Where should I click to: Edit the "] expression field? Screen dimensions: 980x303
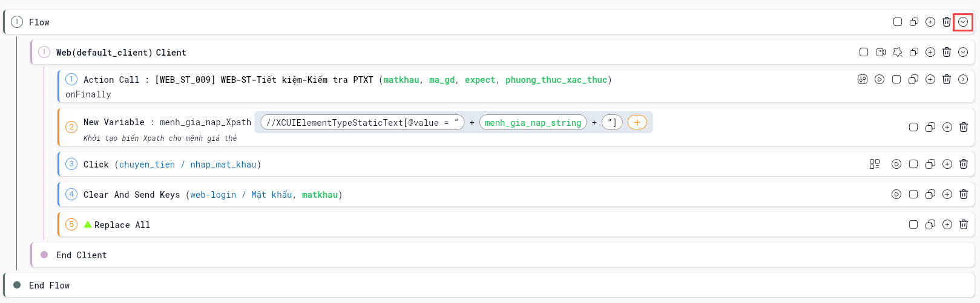click(612, 123)
